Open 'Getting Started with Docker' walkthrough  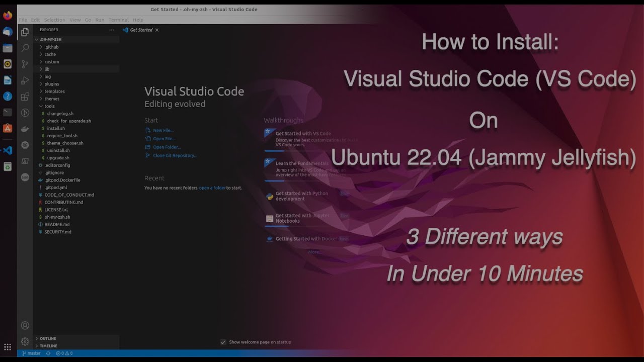point(307,239)
